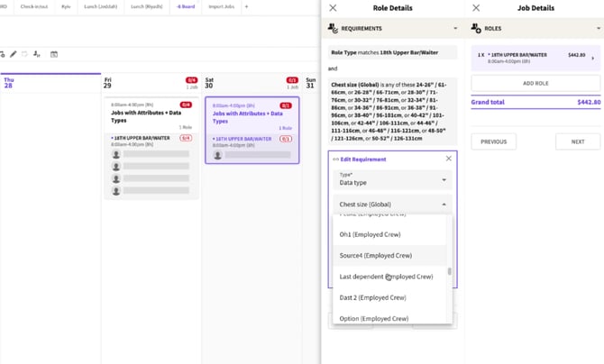Click first empty crew slot on Friday
This screenshot has height=364, width=604.
tap(151, 154)
